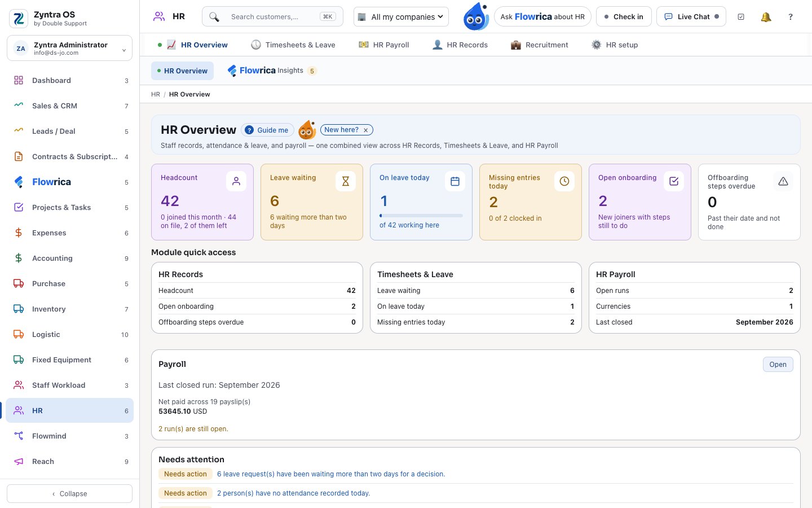This screenshot has width=812, height=508.
Task: Click the Missing entries clock icon
Action: tap(564, 181)
